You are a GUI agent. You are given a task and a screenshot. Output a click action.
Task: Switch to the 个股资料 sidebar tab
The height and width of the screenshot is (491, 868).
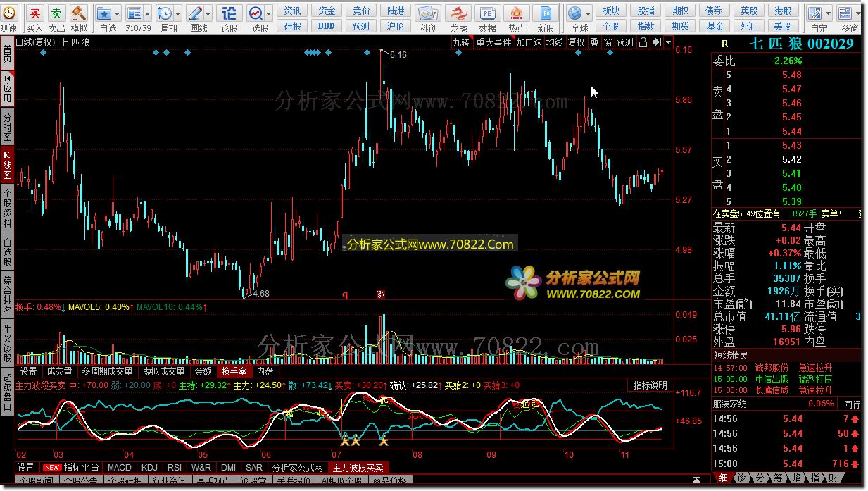coord(7,208)
